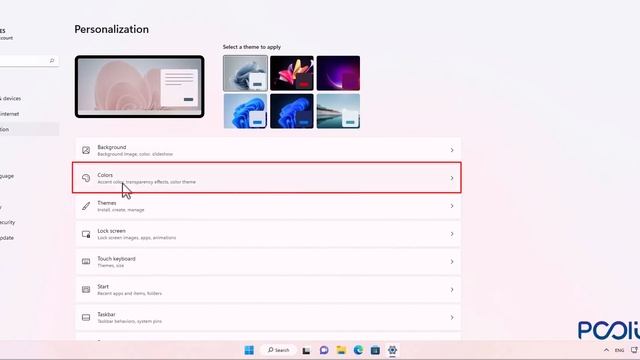
Task: Expand the Lock screen row chevron
Action: click(x=452, y=234)
